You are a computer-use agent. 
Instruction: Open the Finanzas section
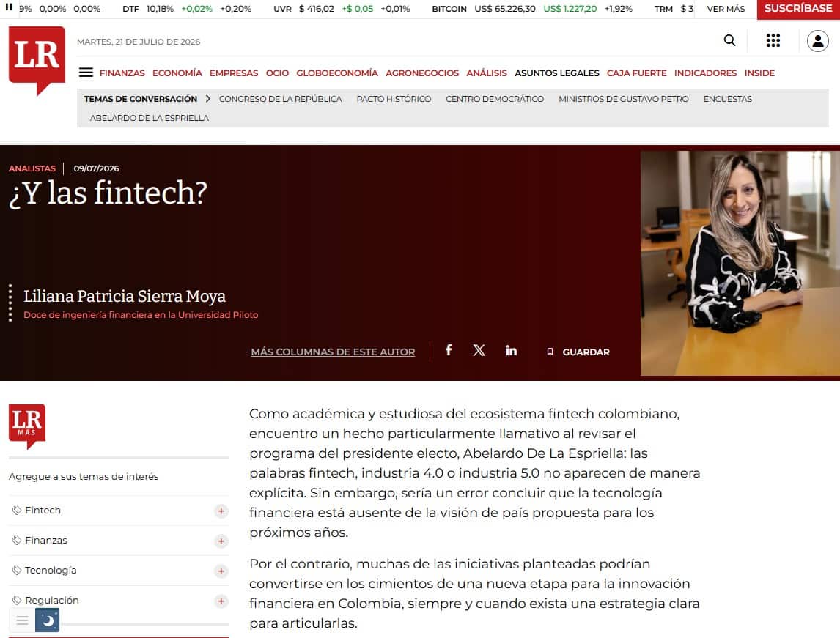122,73
